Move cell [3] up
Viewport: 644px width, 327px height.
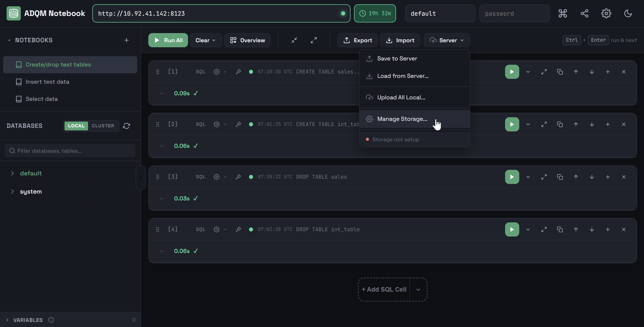click(x=576, y=177)
